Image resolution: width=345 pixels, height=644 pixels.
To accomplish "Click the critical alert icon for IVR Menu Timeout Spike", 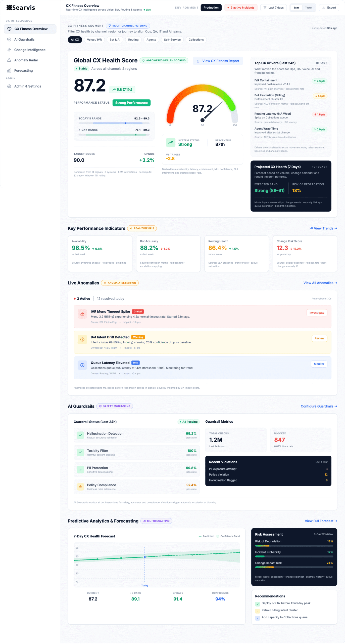I will [82, 314].
